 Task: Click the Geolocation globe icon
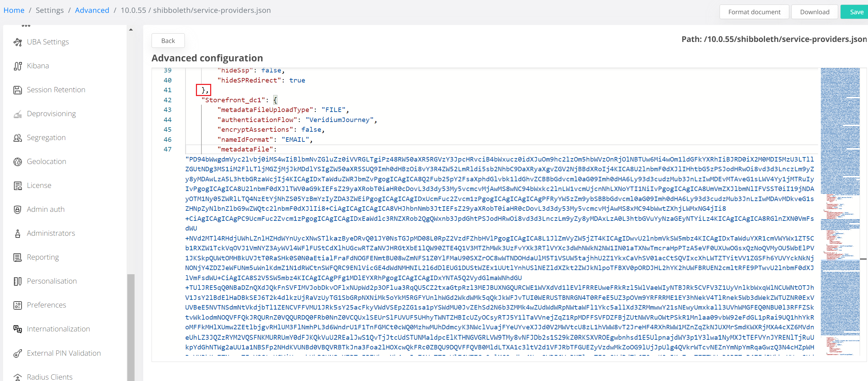tap(18, 162)
